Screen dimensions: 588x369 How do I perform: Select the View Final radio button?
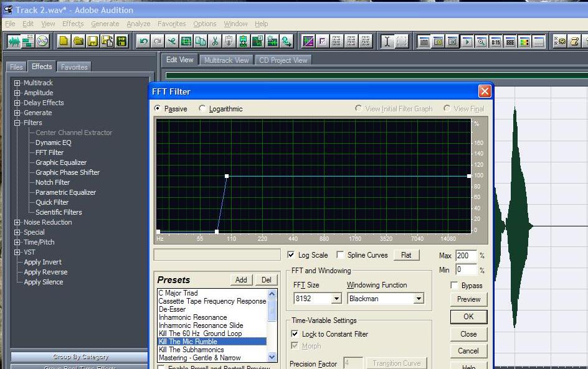point(447,108)
